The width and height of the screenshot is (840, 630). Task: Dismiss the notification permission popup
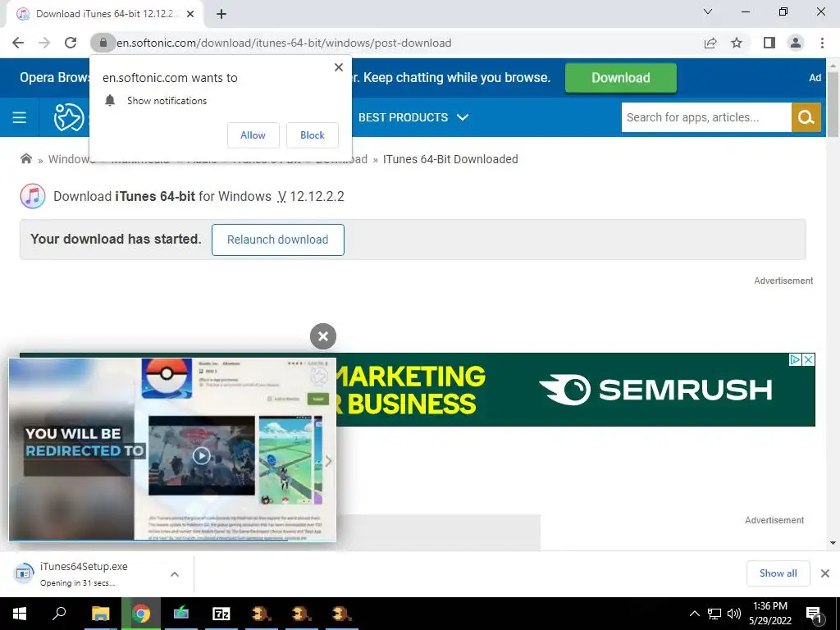click(x=339, y=67)
